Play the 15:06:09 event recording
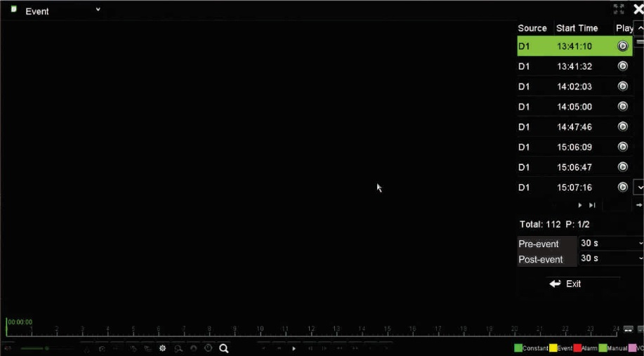The height and width of the screenshot is (356, 644). tap(623, 147)
